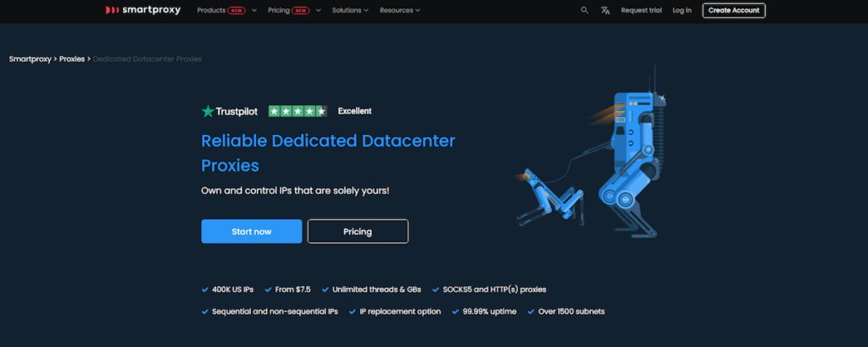
Task: Click the blue Start now button
Action: 251,231
